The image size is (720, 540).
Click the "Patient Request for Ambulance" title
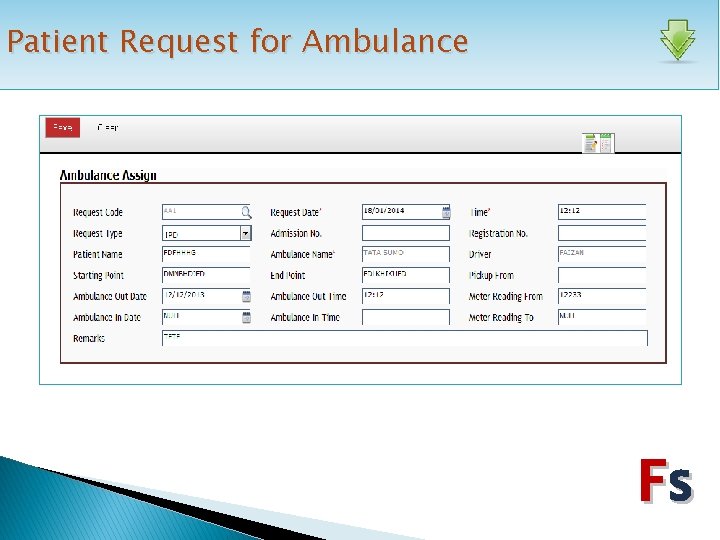pyautogui.click(x=237, y=41)
